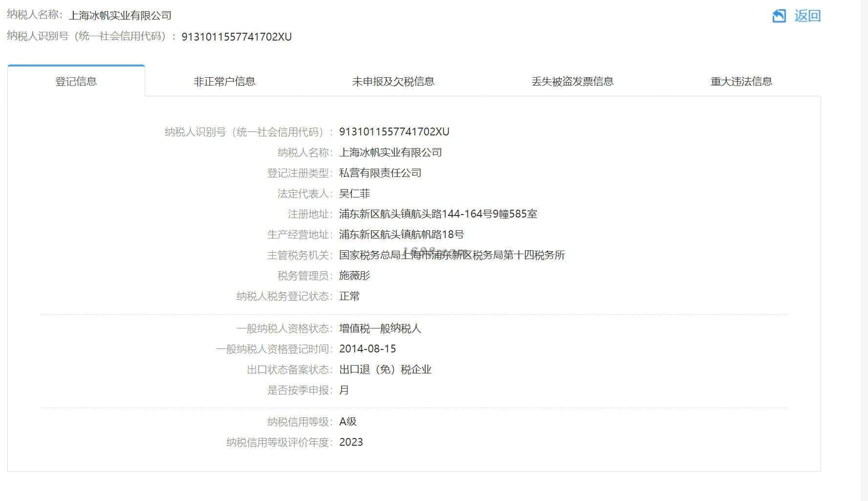Image resolution: width=868 pixels, height=501 pixels.
Task: Click the credit rating A级
Action: pyautogui.click(x=348, y=422)
